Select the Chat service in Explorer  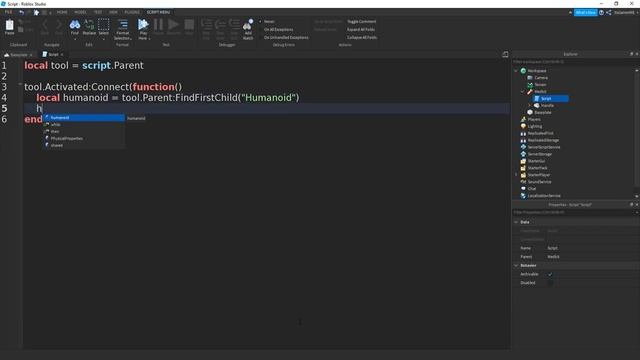(529, 189)
